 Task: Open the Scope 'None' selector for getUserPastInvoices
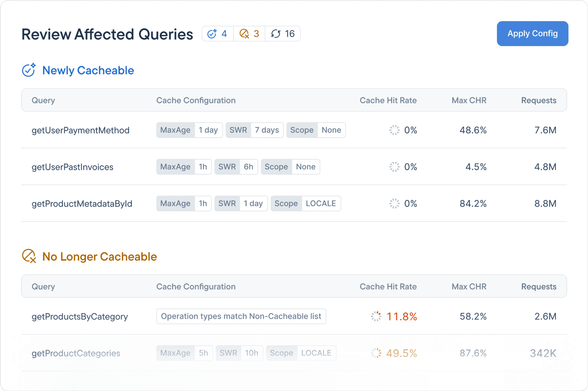(x=306, y=167)
